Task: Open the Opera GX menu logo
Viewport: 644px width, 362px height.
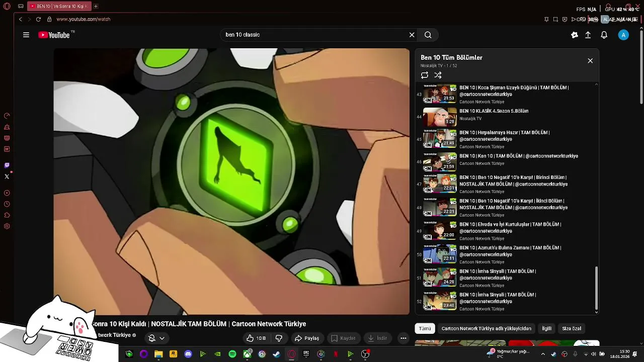Action: [x=7, y=7]
